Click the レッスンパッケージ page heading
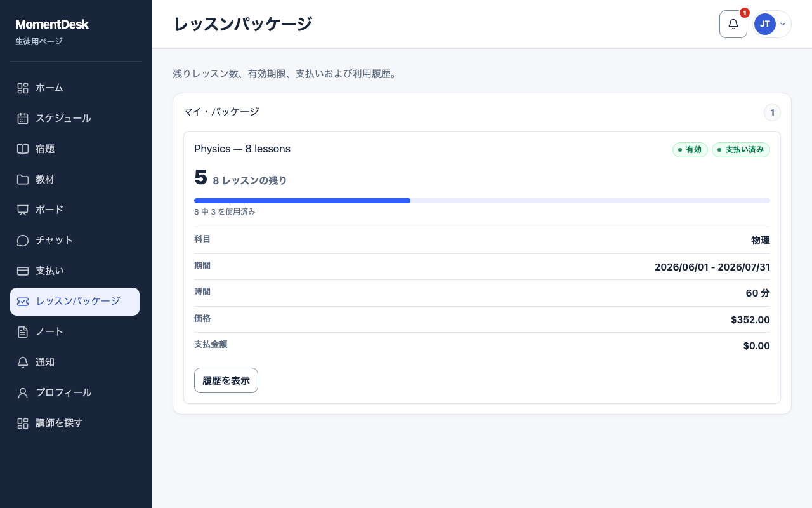Viewport: 812px width, 508px height. [242, 24]
